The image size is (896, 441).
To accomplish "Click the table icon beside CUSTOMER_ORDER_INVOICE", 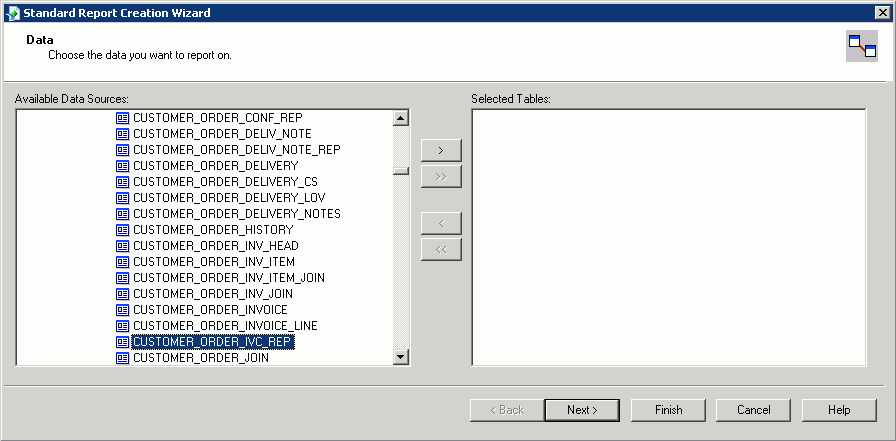I will coord(123,310).
